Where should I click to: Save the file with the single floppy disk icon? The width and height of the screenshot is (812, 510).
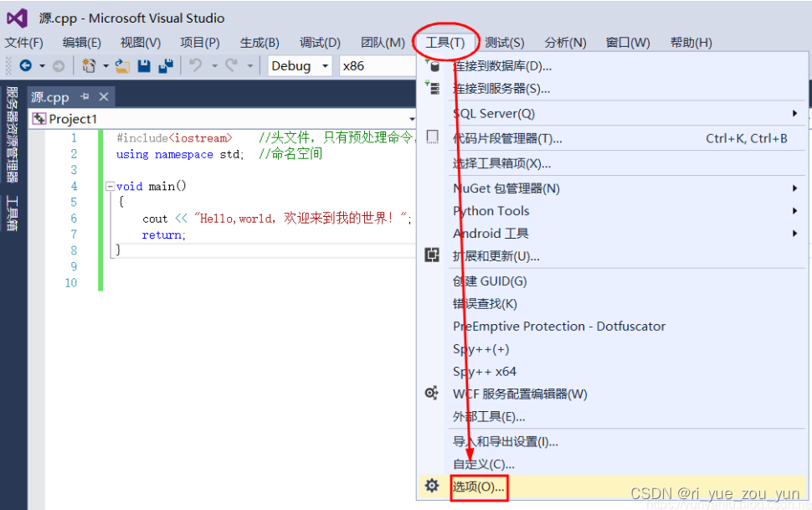coord(144,66)
